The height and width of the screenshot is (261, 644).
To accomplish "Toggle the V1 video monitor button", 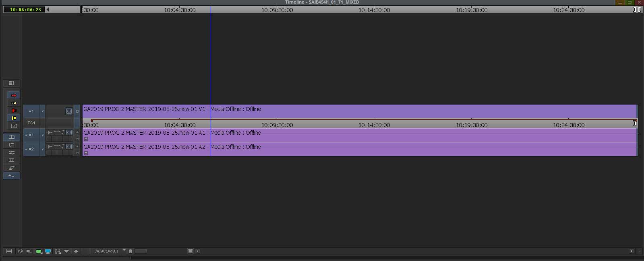I will 77,111.
